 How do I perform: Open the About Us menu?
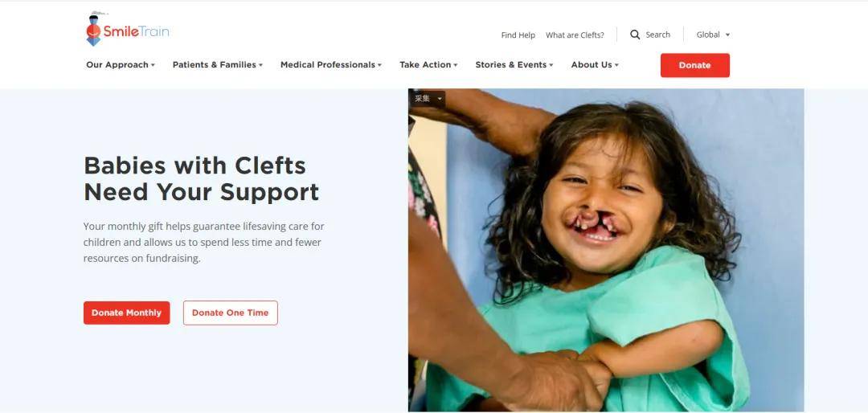pos(595,65)
